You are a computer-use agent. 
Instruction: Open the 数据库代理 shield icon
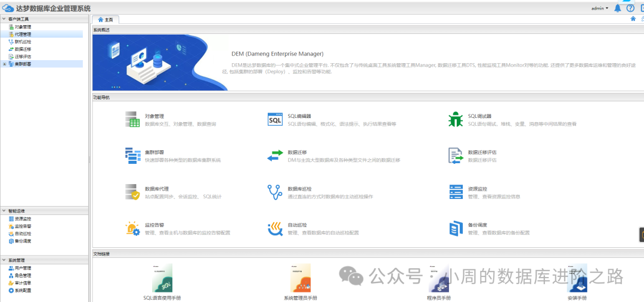pos(132,192)
